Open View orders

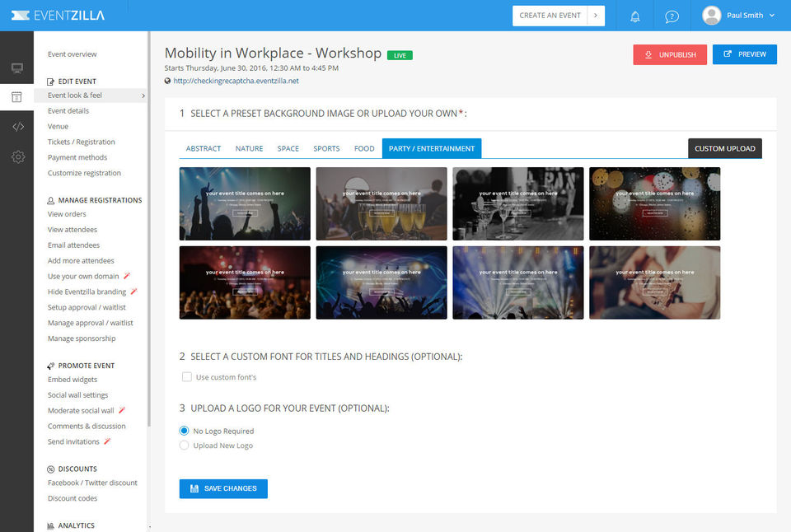(x=67, y=214)
